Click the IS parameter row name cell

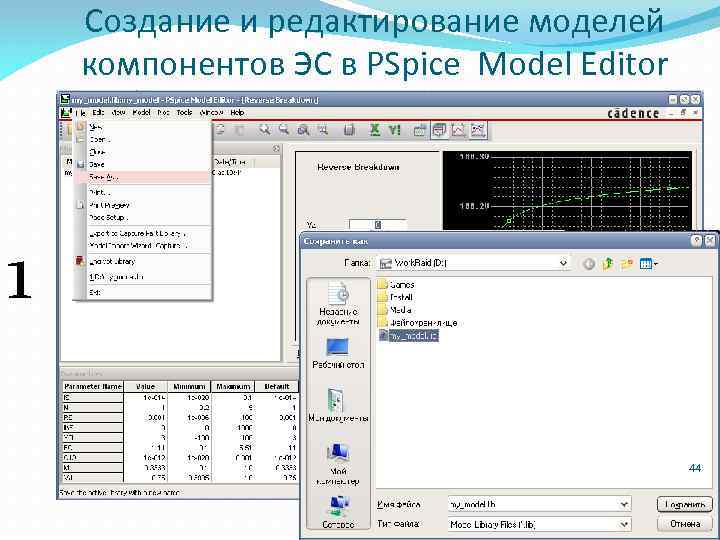coord(93,398)
